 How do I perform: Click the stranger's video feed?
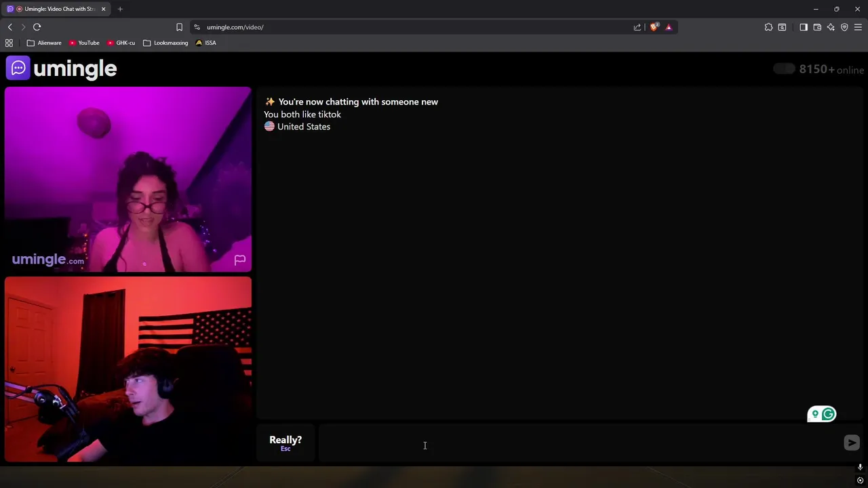pyautogui.click(x=128, y=180)
